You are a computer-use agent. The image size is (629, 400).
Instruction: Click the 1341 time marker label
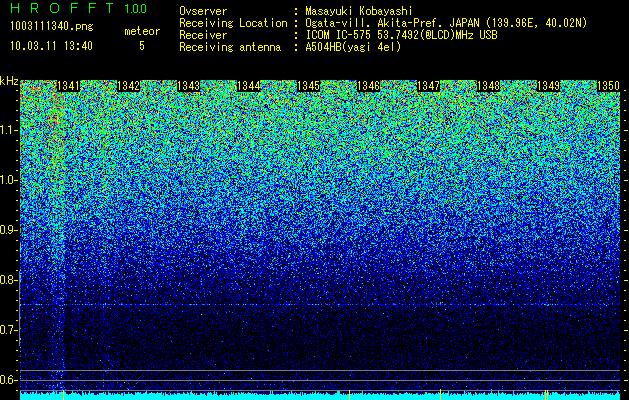(x=69, y=86)
